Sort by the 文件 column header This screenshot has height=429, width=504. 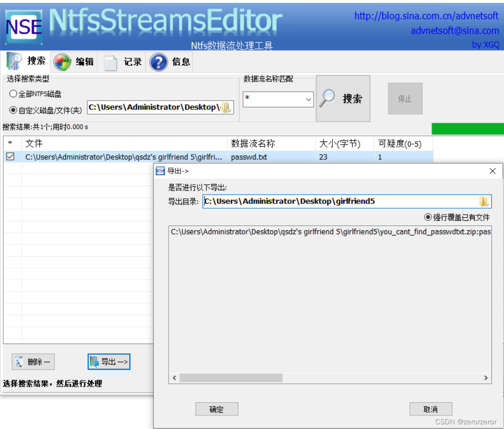coord(124,143)
